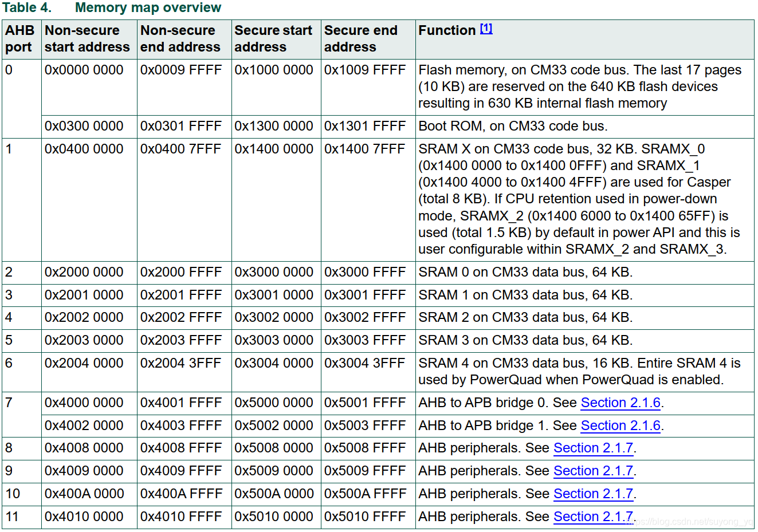Select 'Non-secure start address' column header
This screenshot has width=758, height=532.
click(89, 39)
